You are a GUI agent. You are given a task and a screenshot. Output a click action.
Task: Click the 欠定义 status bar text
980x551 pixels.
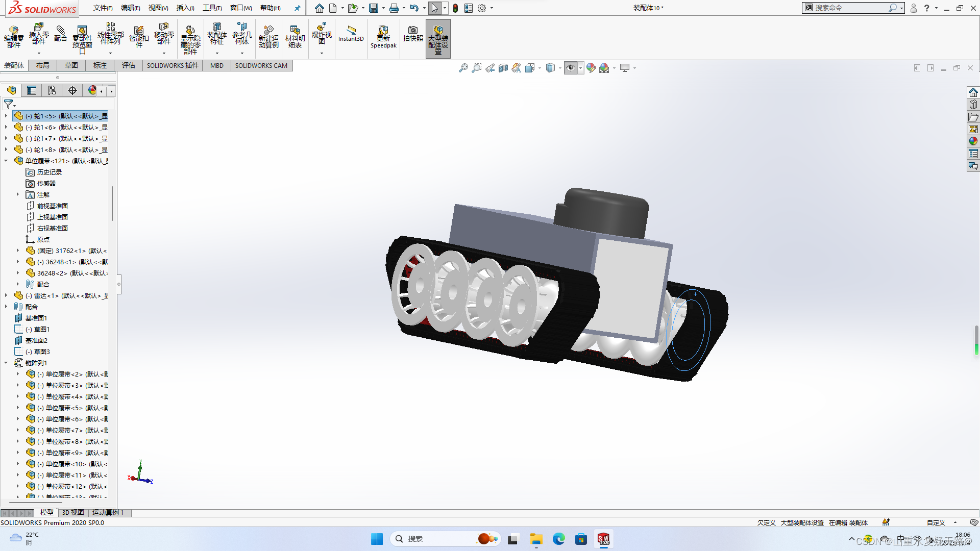766,522
